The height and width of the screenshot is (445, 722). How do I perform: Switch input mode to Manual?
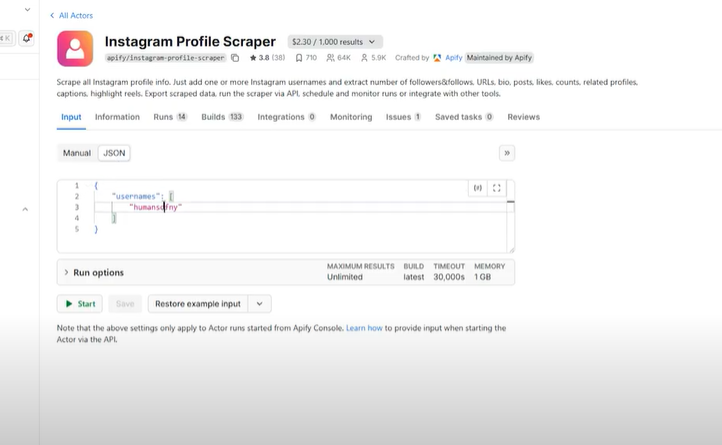(77, 153)
